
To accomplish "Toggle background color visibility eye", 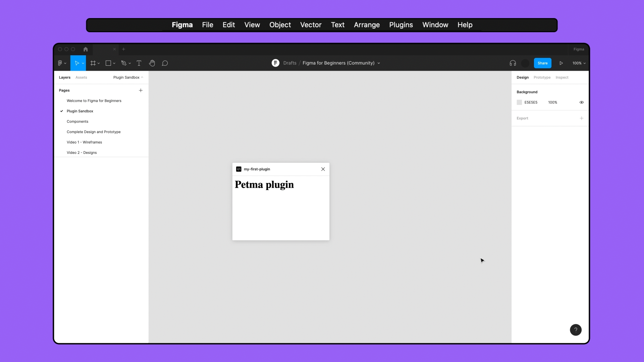I will pyautogui.click(x=582, y=102).
